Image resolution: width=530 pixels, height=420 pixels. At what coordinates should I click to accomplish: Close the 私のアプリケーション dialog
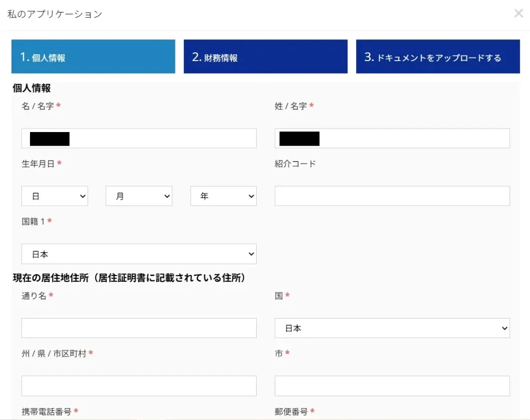[x=519, y=13]
